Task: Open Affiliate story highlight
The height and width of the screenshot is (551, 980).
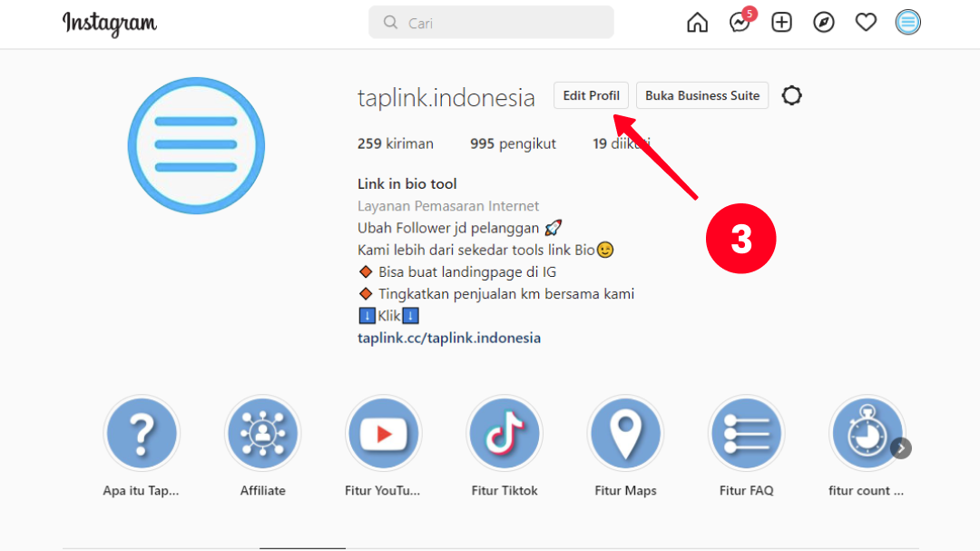Action: [x=262, y=433]
